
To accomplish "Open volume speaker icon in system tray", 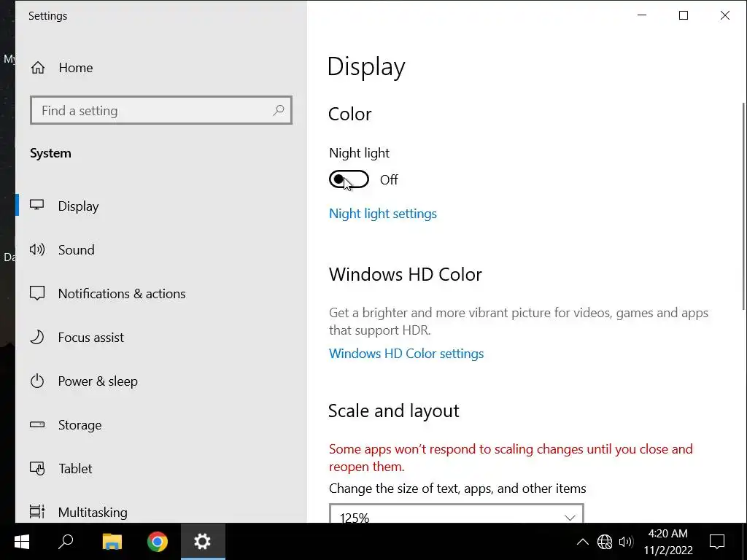I will (625, 542).
